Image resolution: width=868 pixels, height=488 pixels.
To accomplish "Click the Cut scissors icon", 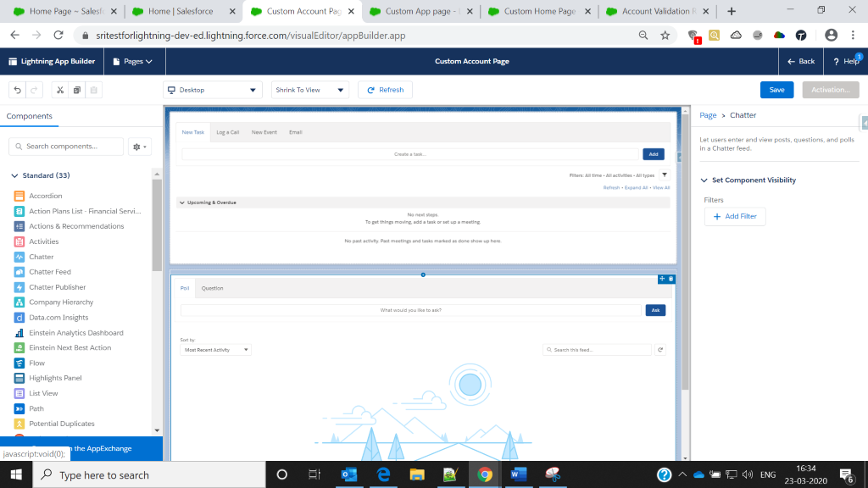I will coord(58,90).
